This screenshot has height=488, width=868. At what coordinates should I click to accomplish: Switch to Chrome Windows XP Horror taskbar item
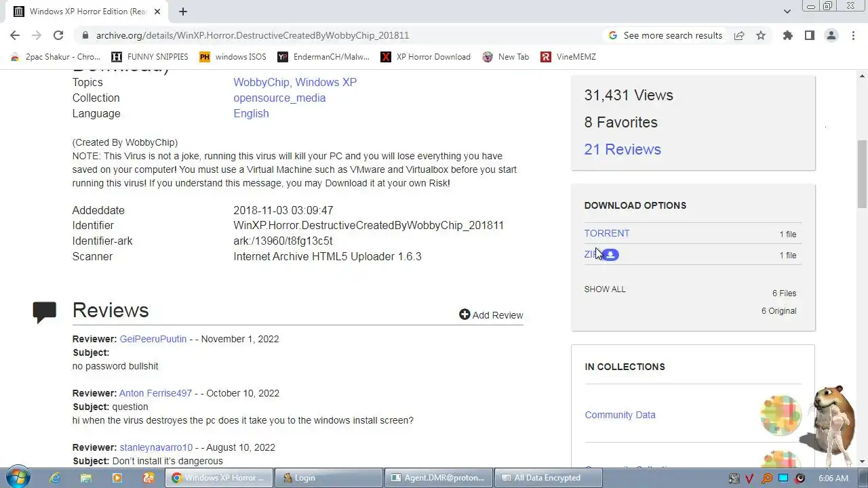click(219, 478)
